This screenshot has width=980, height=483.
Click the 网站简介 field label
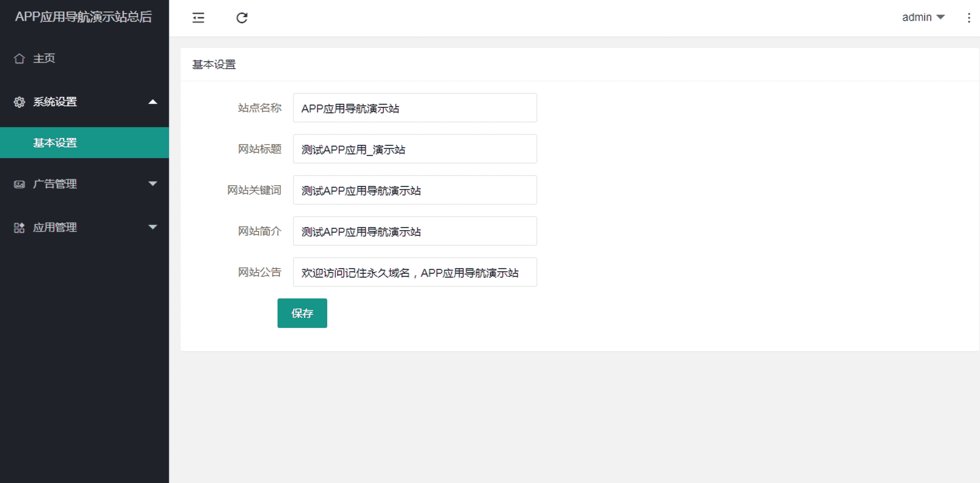tap(260, 231)
